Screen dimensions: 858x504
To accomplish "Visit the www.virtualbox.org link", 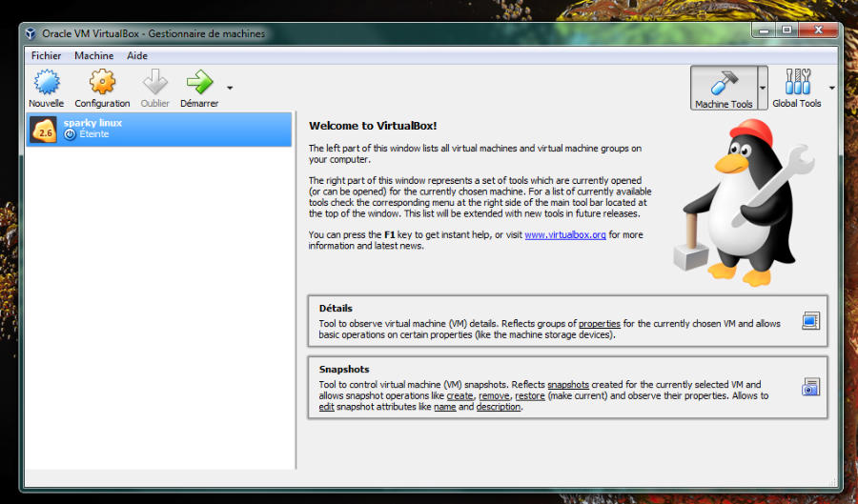I will coord(565,235).
